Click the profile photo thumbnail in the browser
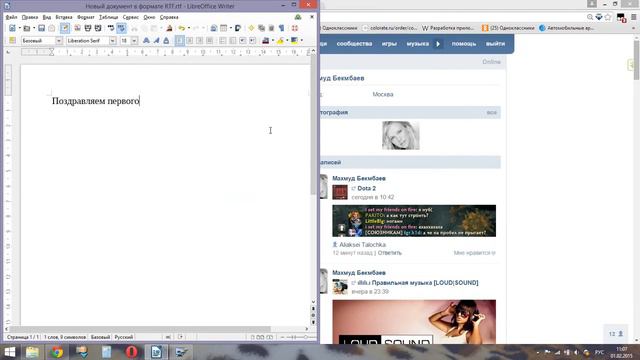The image size is (640, 360). point(401,136)
